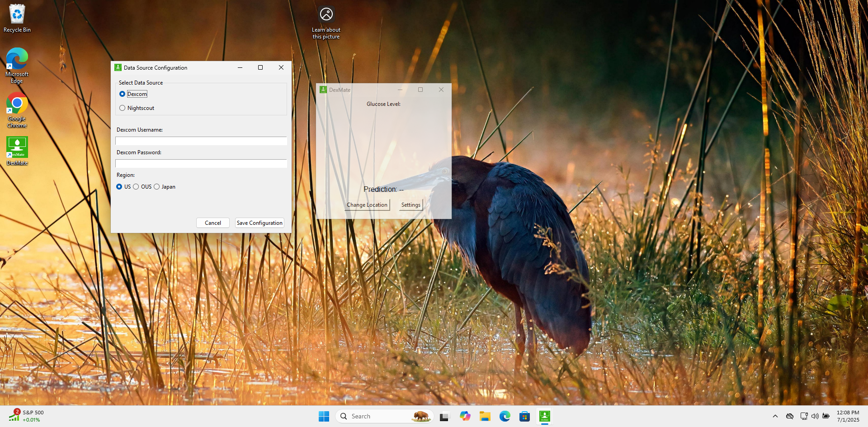Click the Save Configuration button
This screenshot has width=868, height=427.
pyautogui.click(x=259, y=223)
